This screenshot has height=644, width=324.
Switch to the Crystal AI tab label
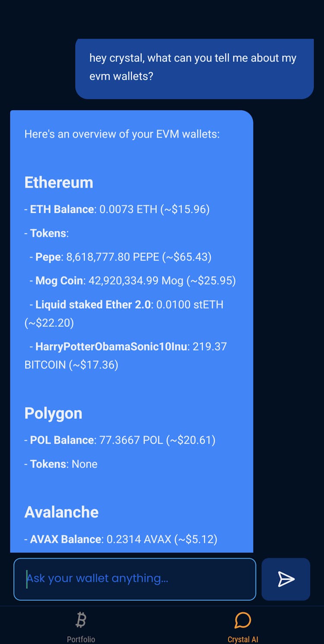[243, 639]
